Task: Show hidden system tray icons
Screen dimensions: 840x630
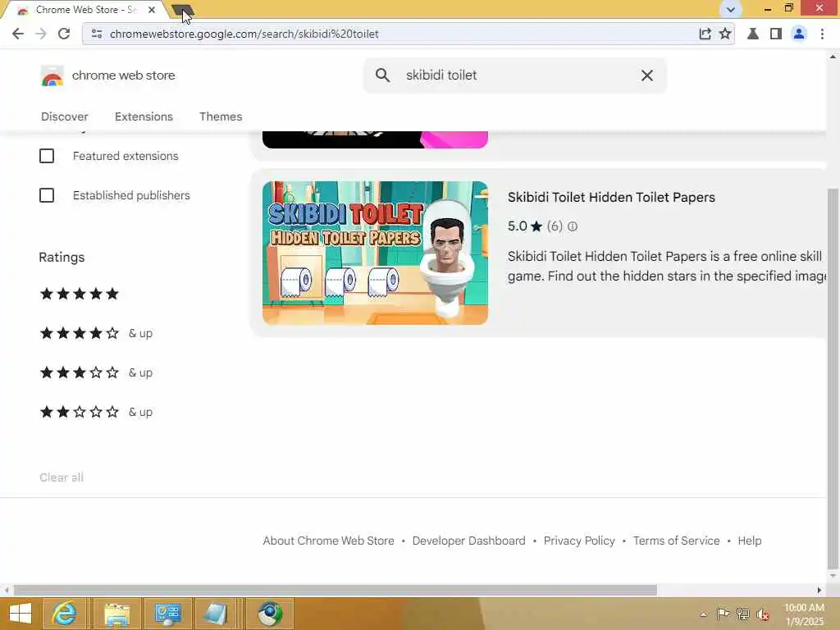Action: coord(703,614)
